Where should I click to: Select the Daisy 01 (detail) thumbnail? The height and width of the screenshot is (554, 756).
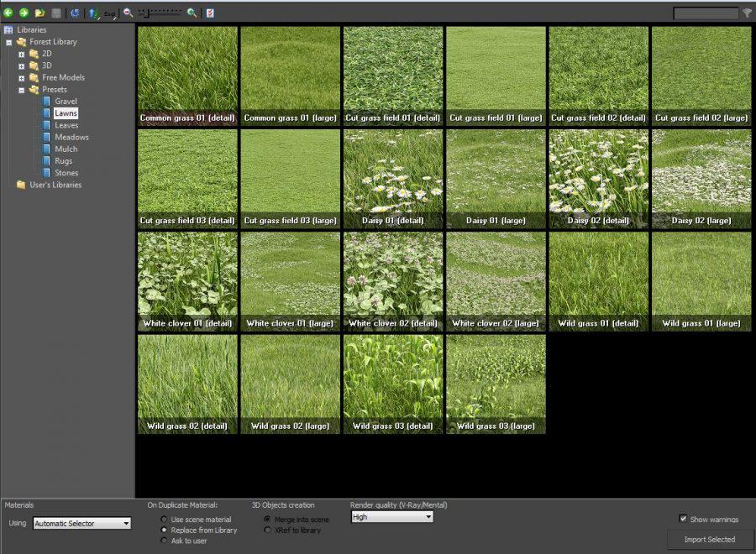click(393, 179)
